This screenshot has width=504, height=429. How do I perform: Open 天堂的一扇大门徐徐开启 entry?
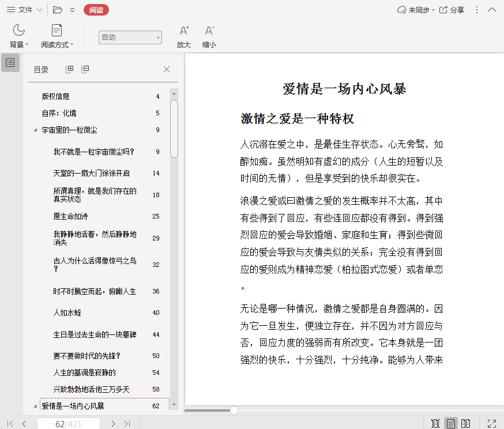(92, 173)
